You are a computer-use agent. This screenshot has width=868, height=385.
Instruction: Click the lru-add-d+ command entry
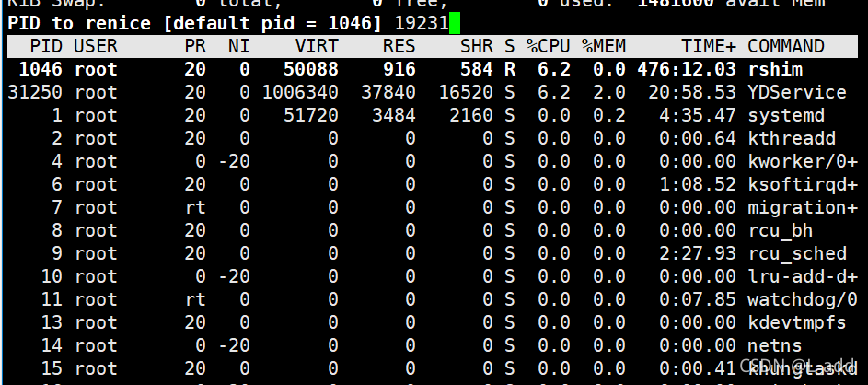[803, 276]
